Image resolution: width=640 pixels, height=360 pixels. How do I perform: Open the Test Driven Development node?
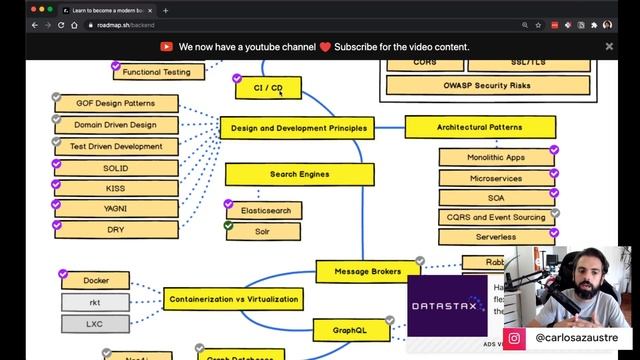click(116, 147)
